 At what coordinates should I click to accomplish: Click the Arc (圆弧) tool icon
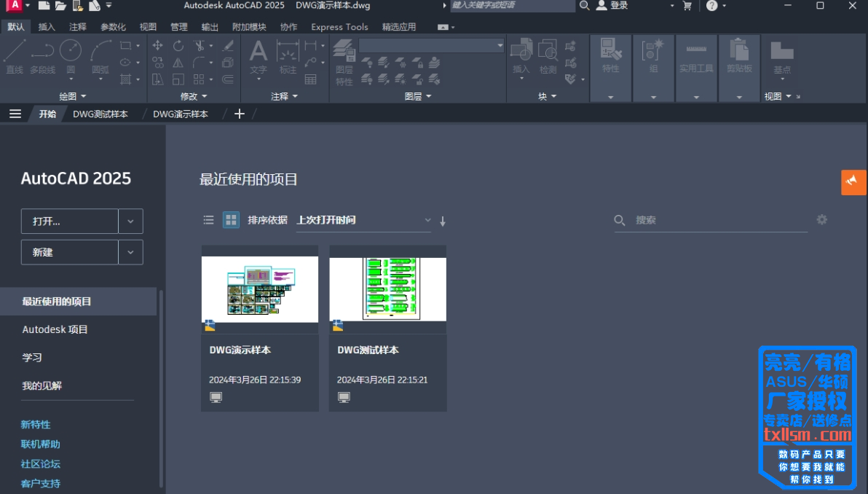pyautogui.click(x=100, y=50)
